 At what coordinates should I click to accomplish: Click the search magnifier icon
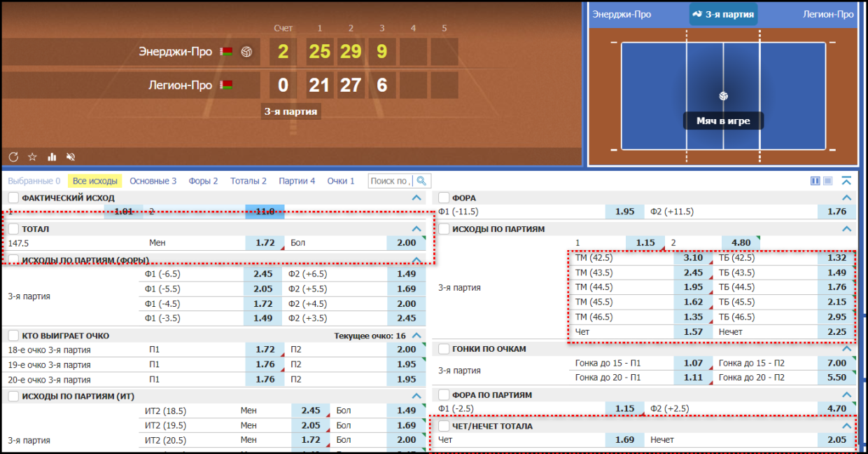[x=421, y=181]
